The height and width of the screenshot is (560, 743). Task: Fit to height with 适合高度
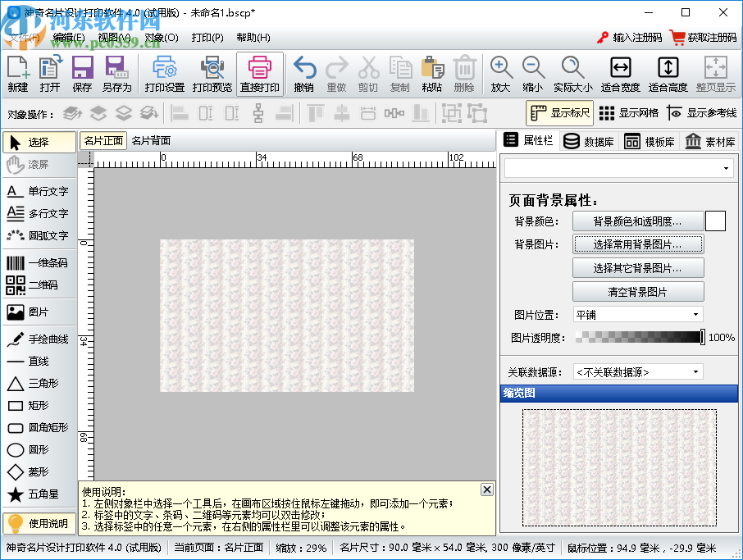click(x=668, y=74)
